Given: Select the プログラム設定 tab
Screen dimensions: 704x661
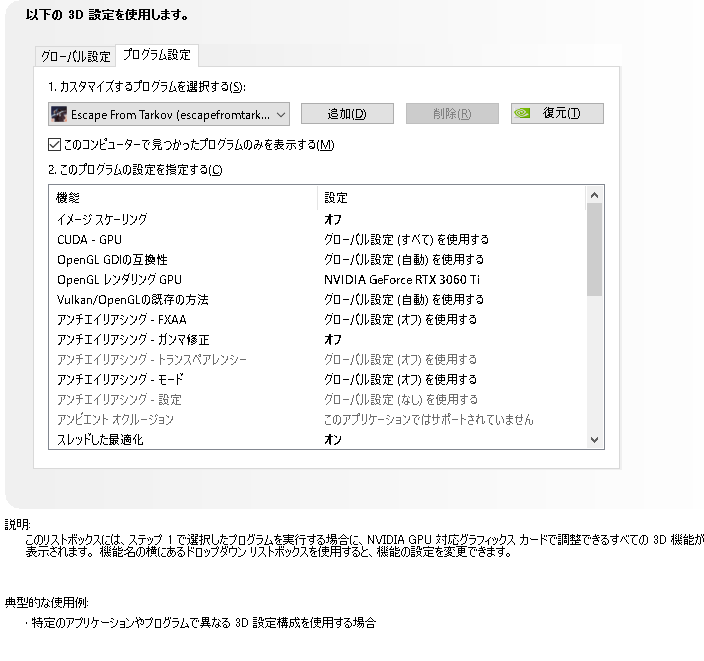Looking at the screenshot, I should [157, 55].
